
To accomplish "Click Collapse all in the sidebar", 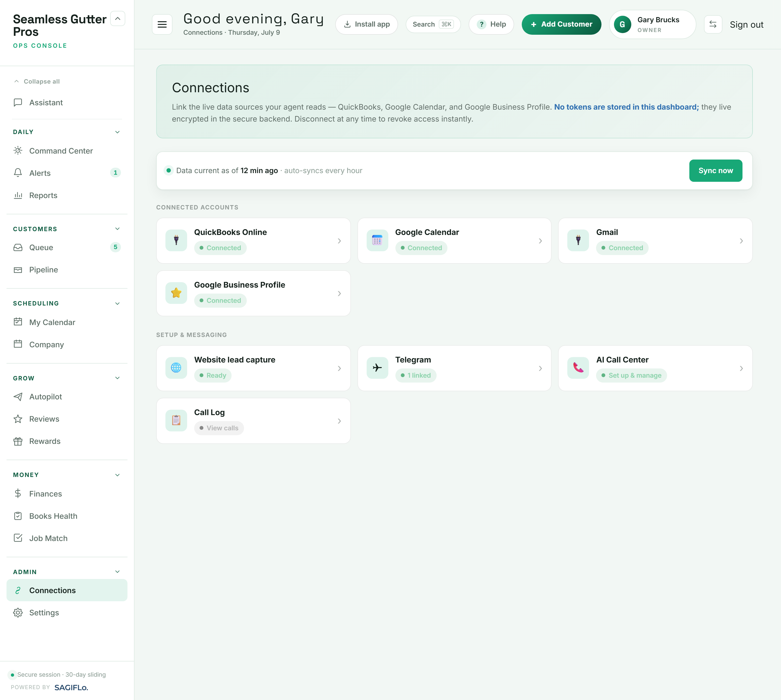I will tap(37, 81).
